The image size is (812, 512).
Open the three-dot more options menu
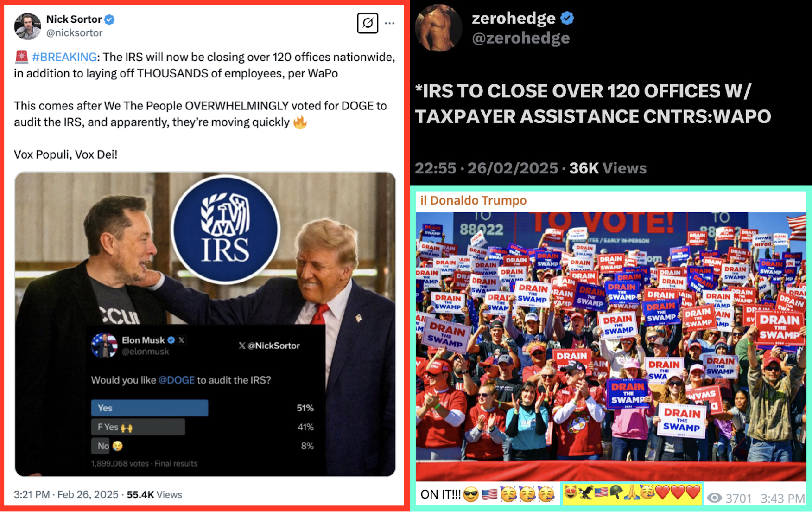pos(390,23)
